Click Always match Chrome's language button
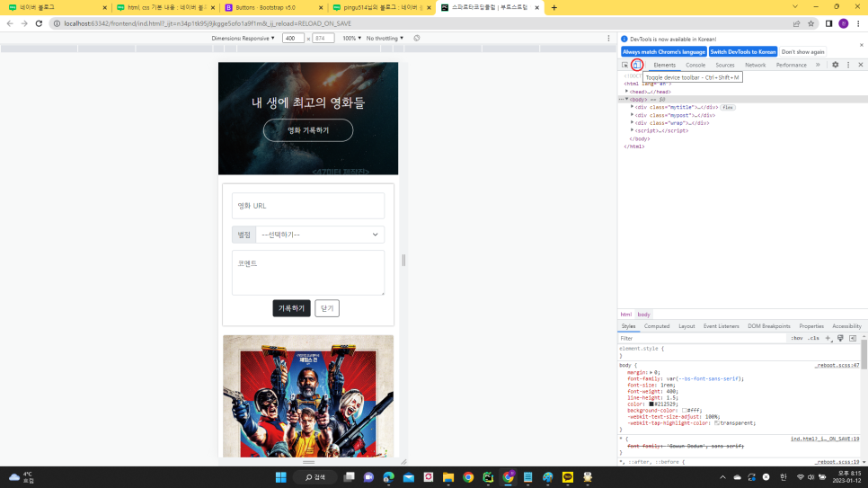Image resolution: width=868 pixels, height=488 pixels. click(x=664, y=51)
